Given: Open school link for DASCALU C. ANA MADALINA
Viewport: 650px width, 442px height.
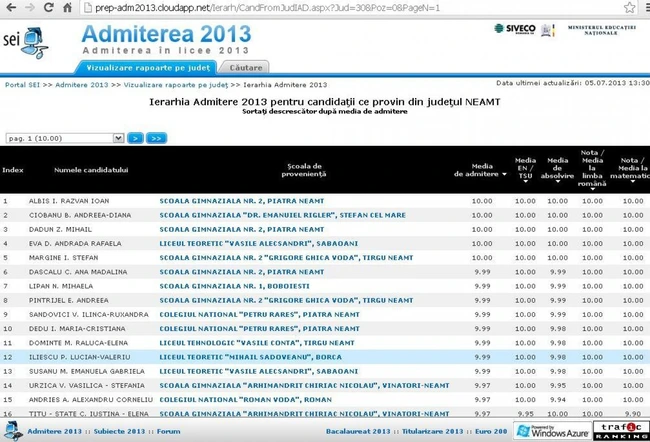Looking at the screenshot, I should 242,272.
